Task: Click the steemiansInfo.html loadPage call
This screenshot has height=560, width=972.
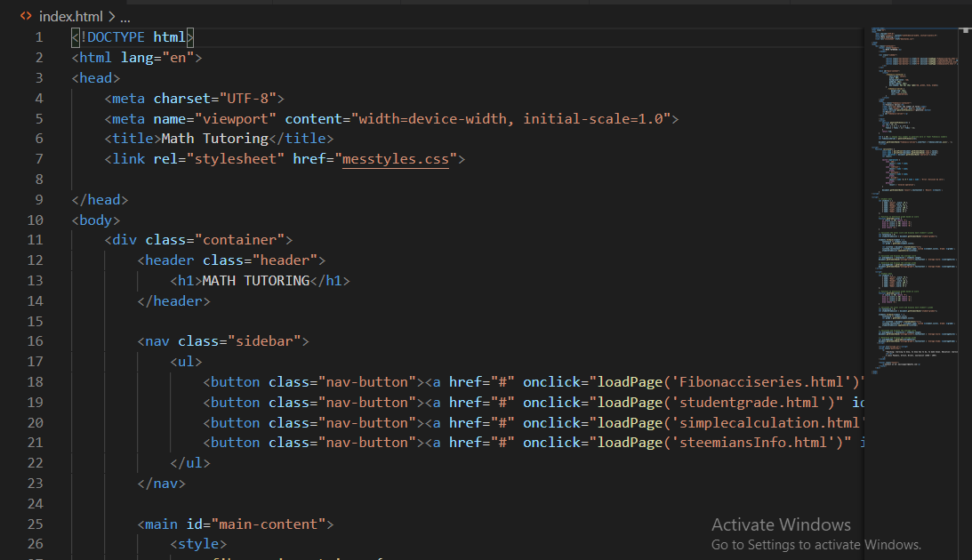Action: coord(719,443)
